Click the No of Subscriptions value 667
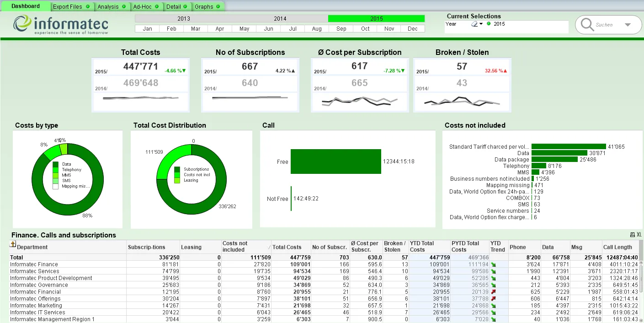Image resolution: width=644 pixels, height=323 pixels. (250, 66)
